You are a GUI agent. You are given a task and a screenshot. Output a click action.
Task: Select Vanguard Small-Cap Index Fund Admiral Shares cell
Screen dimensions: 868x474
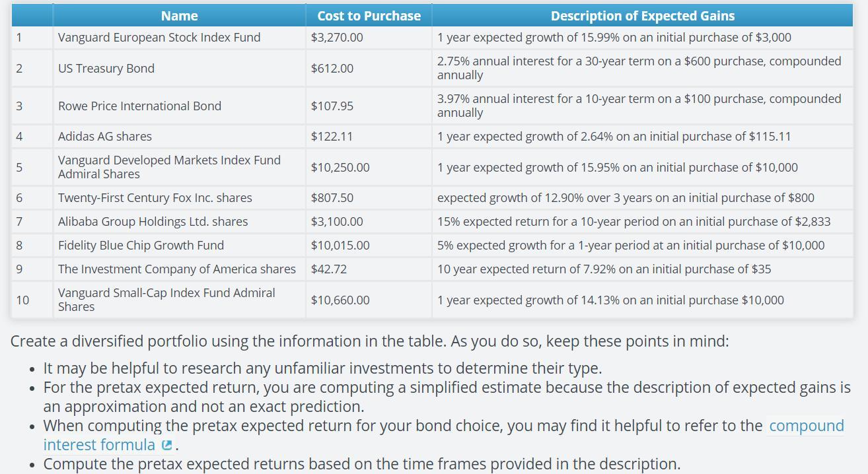click(166, 300)
